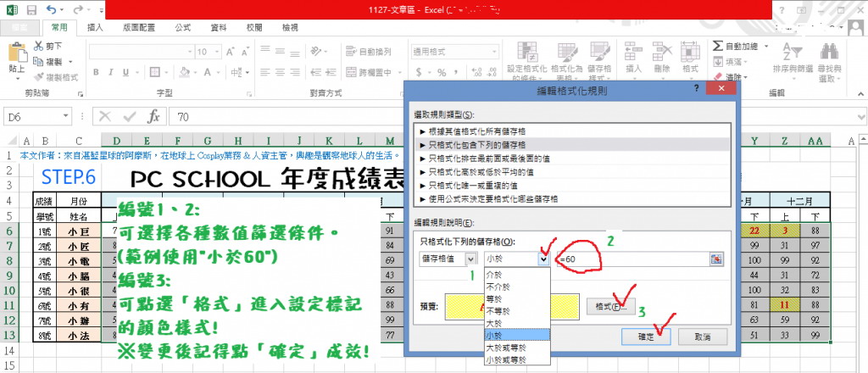Switch to the 校閱 tab
This screenshot has height=373, width=868.
pyautogui.click(x=254, y=27)
